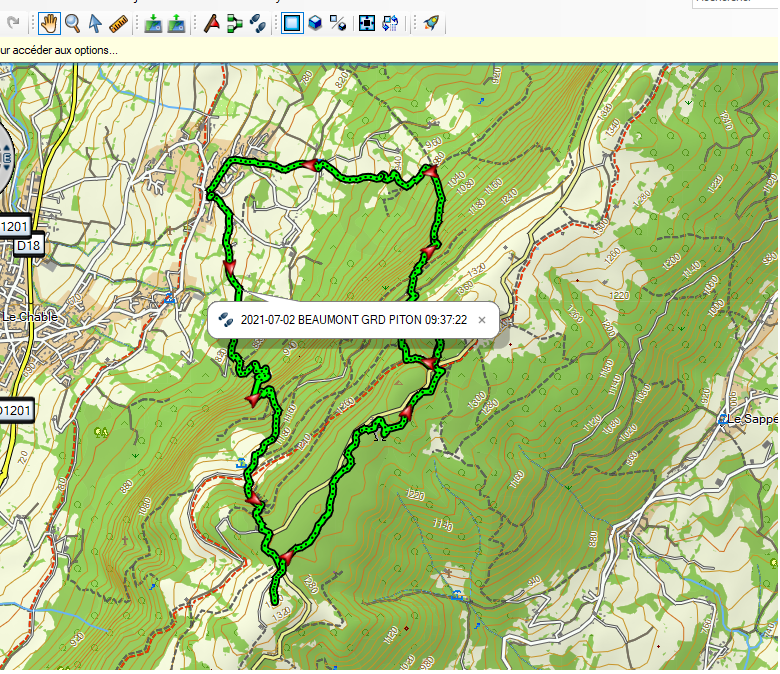This screenshot has width=780, height=674.
Task: Choose the Select arrow pointer tool
Action: (95, 22)
